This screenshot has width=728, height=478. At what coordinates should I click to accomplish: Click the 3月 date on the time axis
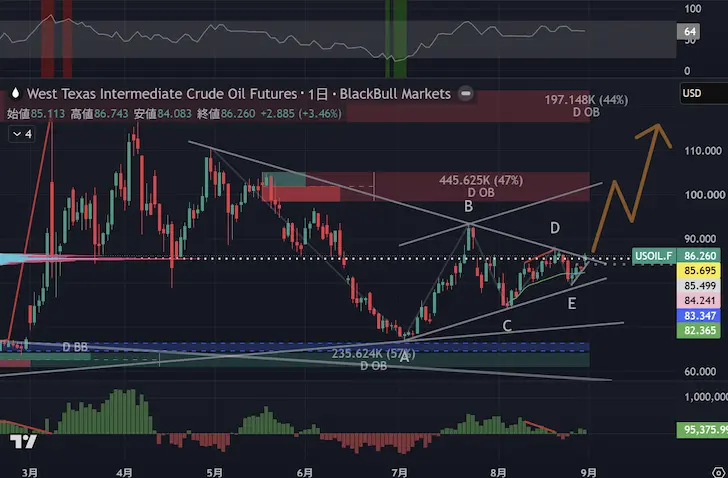pyautogui.click(x=30, y=472)
